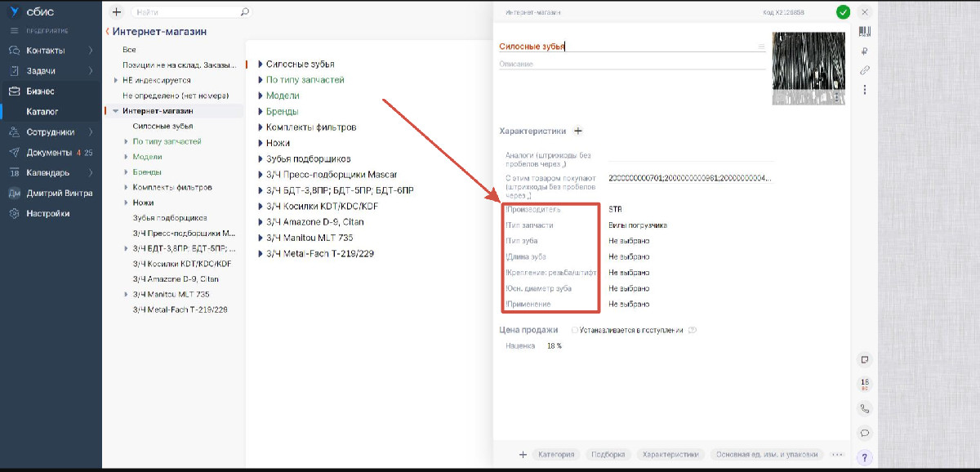Open Бренды folder in main list
Screen dimensions: 980x472
point(282,111)
